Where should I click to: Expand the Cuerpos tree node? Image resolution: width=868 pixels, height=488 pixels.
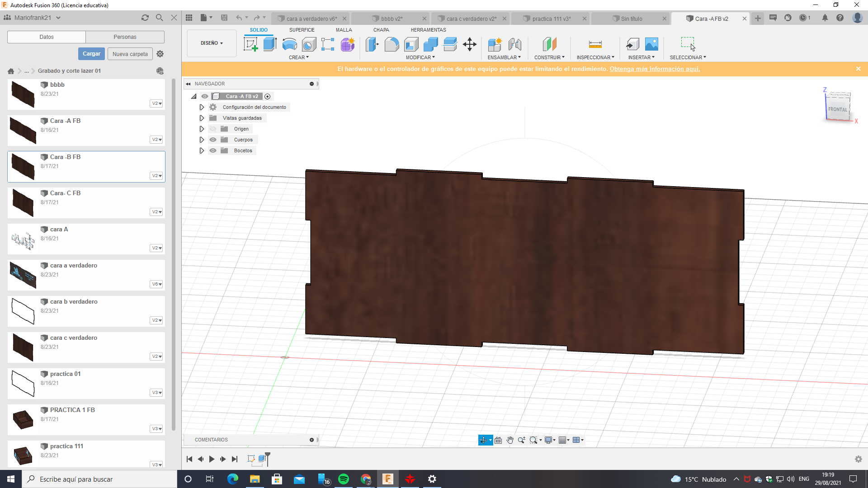[x=202, y=140]
